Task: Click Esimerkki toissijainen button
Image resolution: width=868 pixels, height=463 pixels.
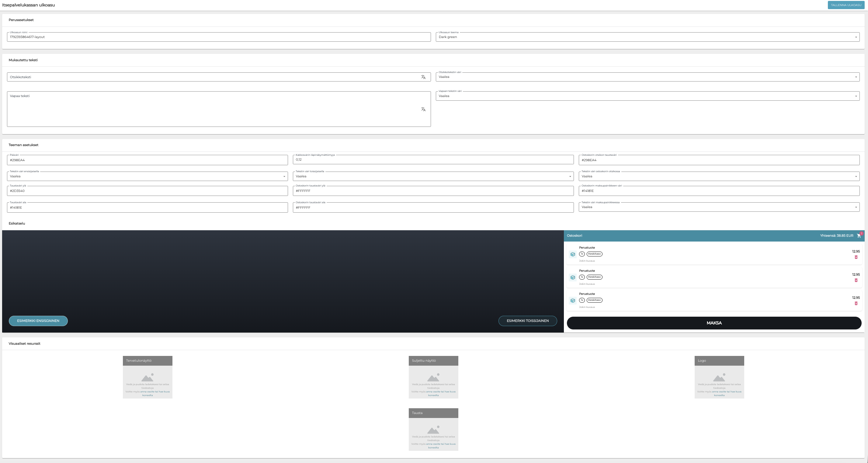Action: [528, 321]
